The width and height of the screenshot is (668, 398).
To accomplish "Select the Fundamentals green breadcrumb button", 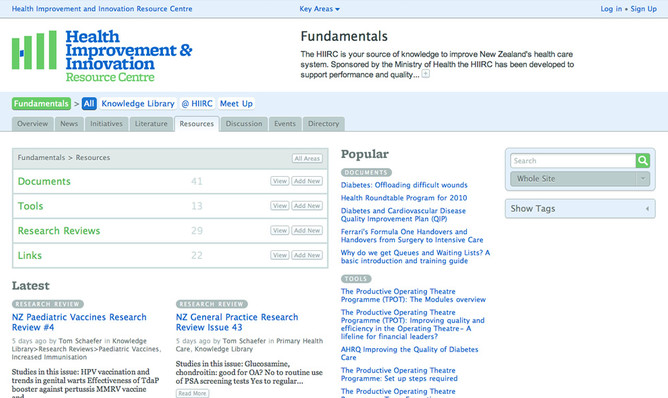I will click(x=41, y=104).
